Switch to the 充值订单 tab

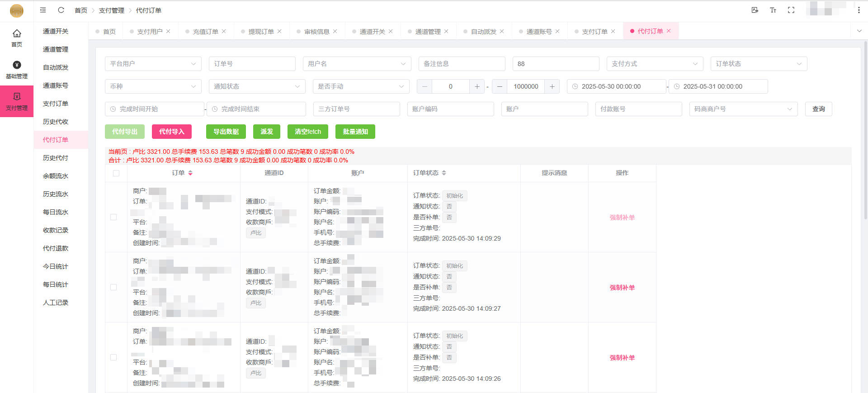205,31
